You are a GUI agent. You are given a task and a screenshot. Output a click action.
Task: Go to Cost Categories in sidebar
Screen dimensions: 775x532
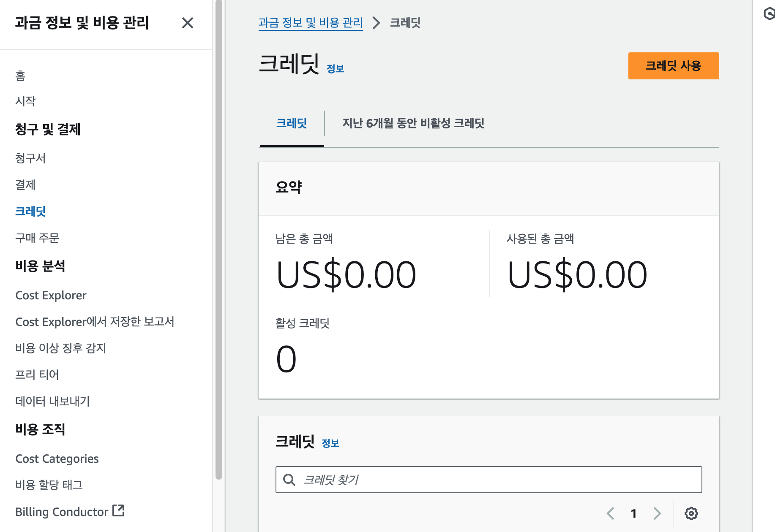point(57,459)
